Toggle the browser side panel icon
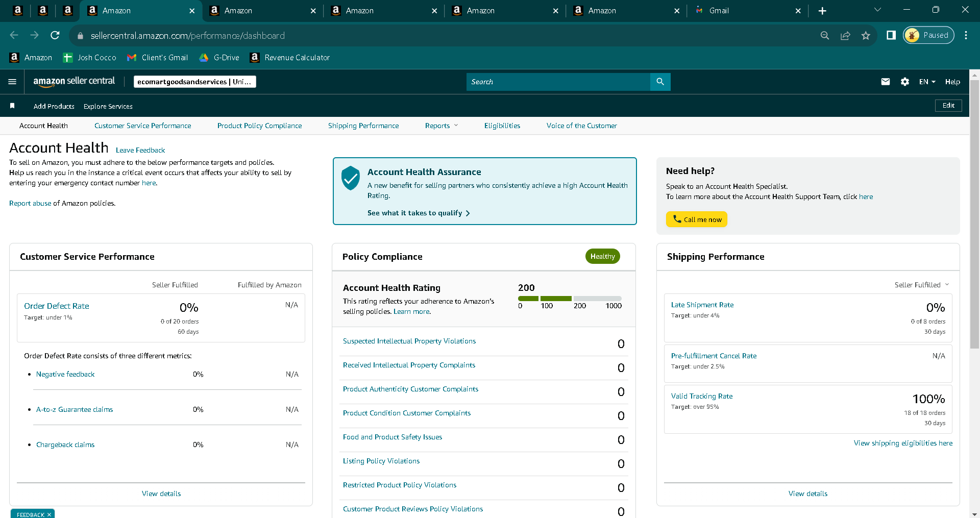This screenshot has width=980, height=518. pyautogui.click(x=891, y=35)
